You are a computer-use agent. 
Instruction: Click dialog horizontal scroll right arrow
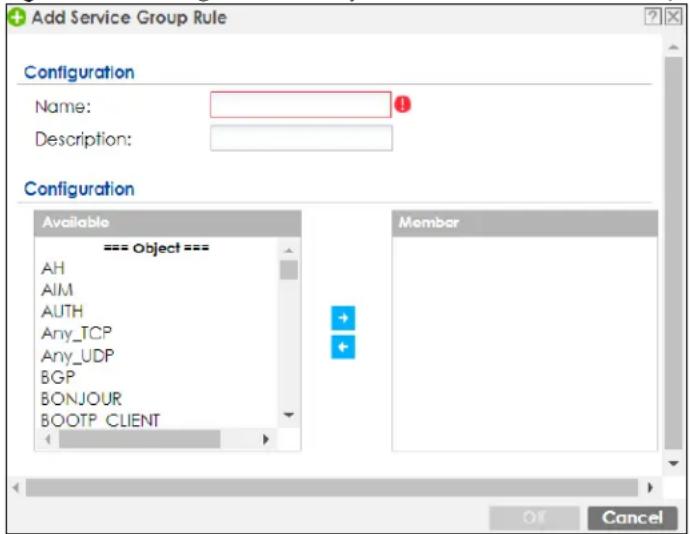[x=650, y=488]
